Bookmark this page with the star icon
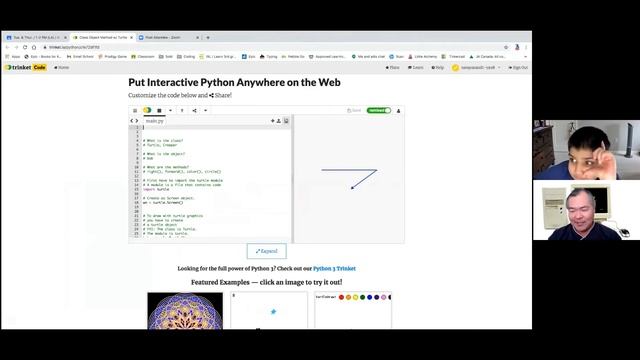The width and height of the screenshot is (640, 360). [x=506, y=47]
